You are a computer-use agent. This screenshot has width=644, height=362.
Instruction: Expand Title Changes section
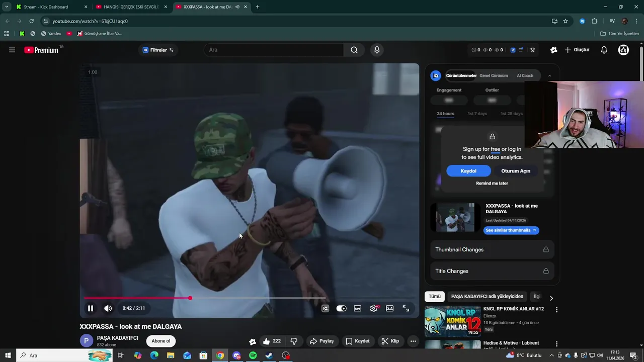tap(492, 271)
